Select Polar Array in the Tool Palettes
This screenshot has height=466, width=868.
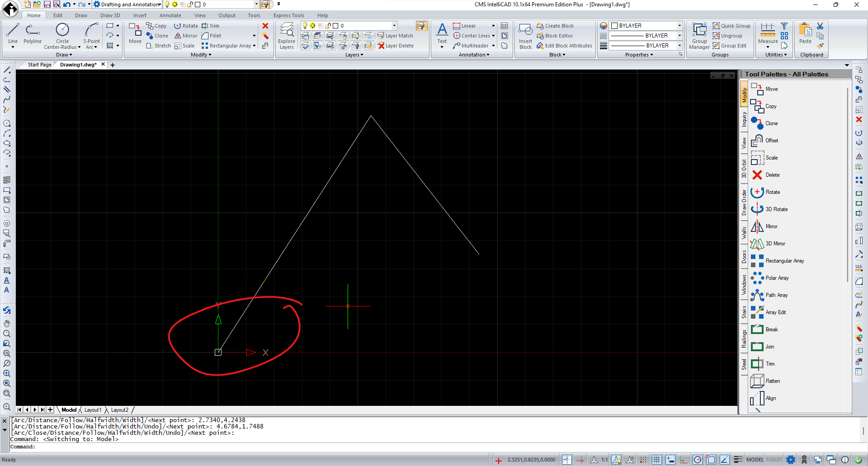click(x=769, y=278)
